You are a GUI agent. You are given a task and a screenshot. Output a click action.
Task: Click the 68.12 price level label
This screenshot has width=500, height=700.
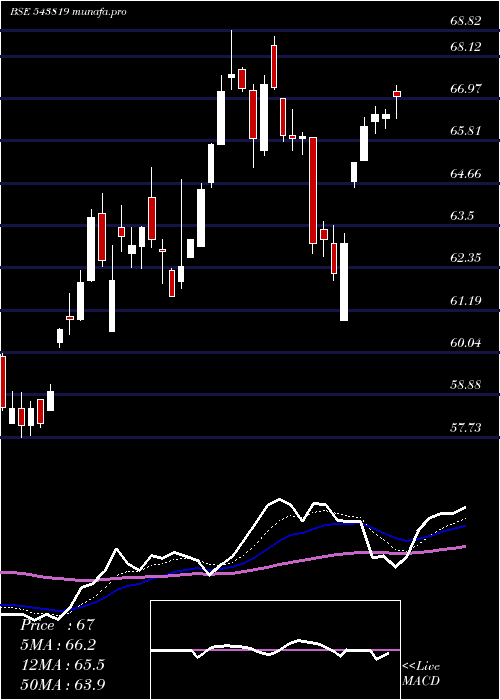[x=466, y=46]
